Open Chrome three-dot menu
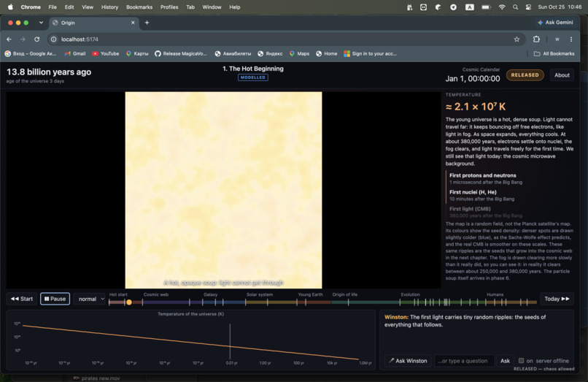 click(x=571, y=39)
